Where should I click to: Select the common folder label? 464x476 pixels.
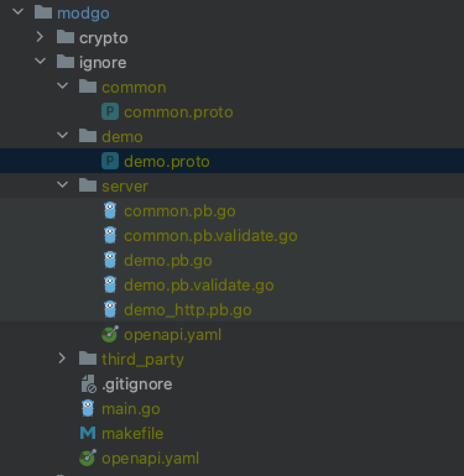pos(134,87)
